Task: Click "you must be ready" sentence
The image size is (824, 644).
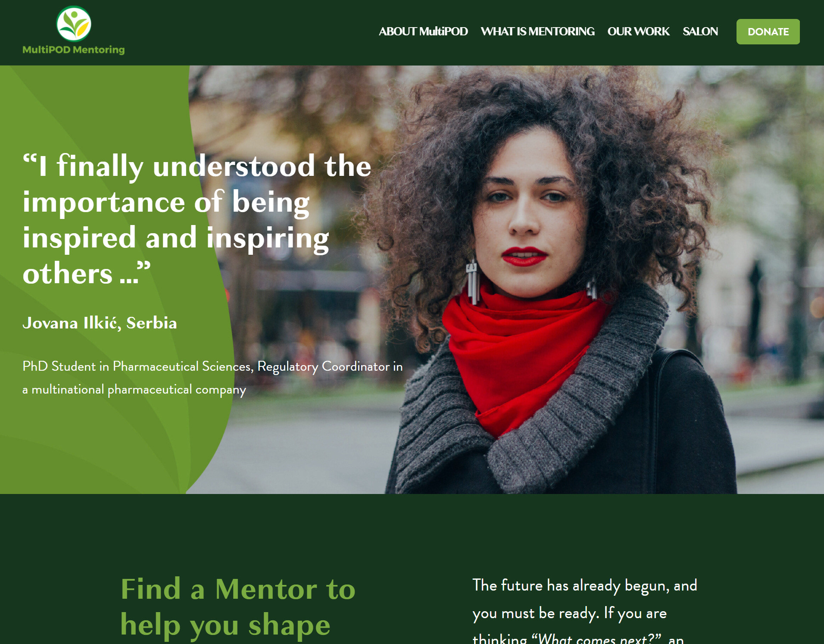Action: click(536, 613)
